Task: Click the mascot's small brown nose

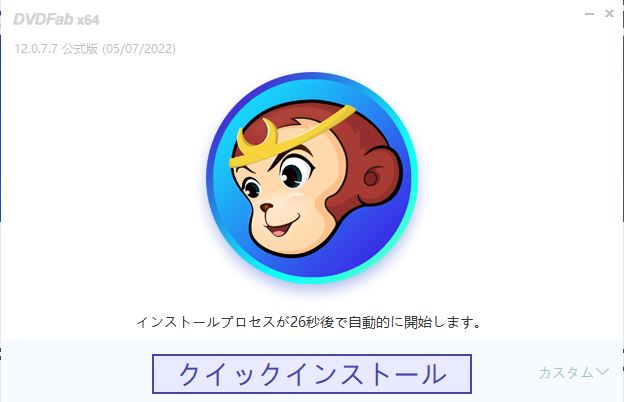Action: 266,207
